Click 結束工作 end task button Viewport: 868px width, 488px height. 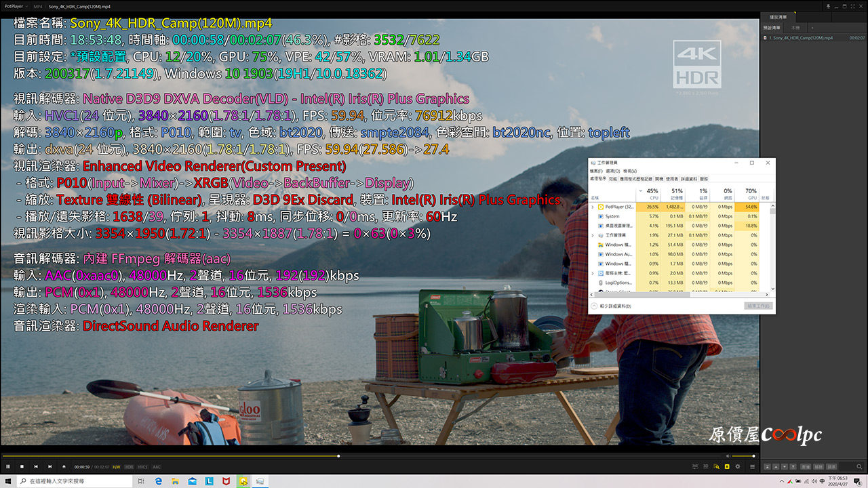758,306
